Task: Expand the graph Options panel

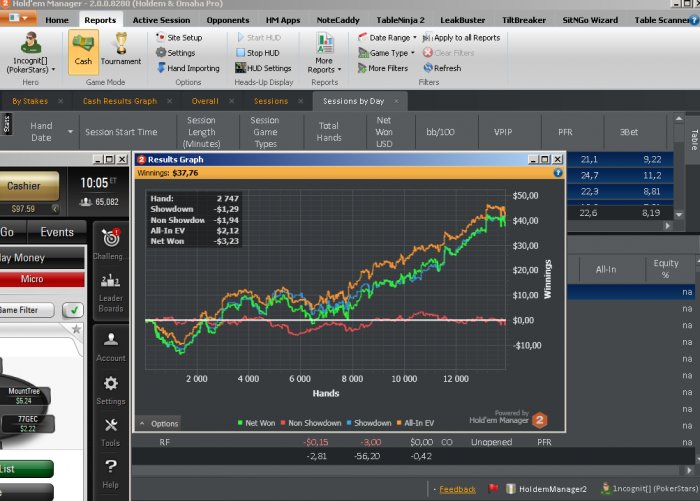Action: [159, 423]
